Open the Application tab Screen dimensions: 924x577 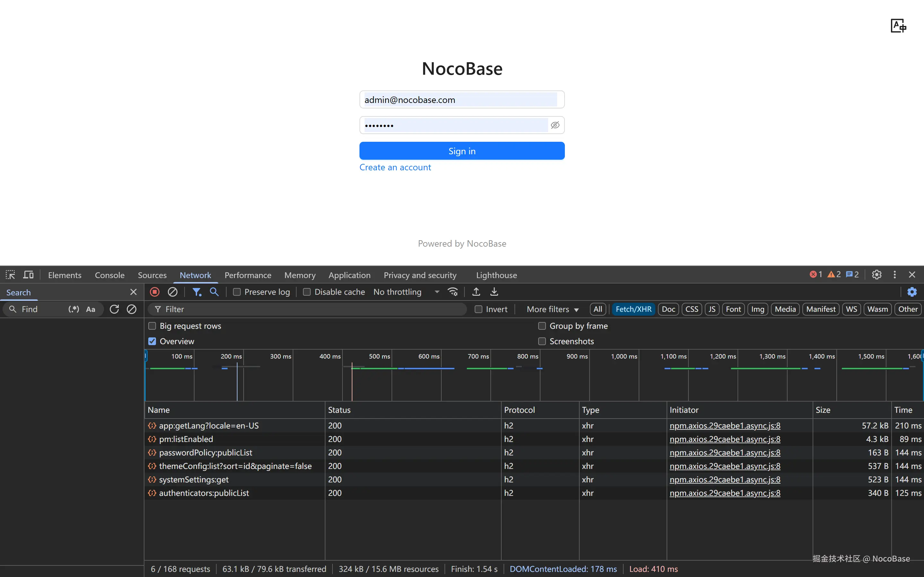[x=350, y=275]
